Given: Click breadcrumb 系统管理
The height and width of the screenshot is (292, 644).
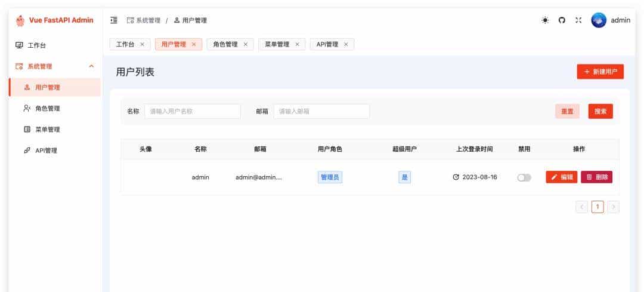Looking at the screenshot, I should pyautogui.click(x=148, y=20).
